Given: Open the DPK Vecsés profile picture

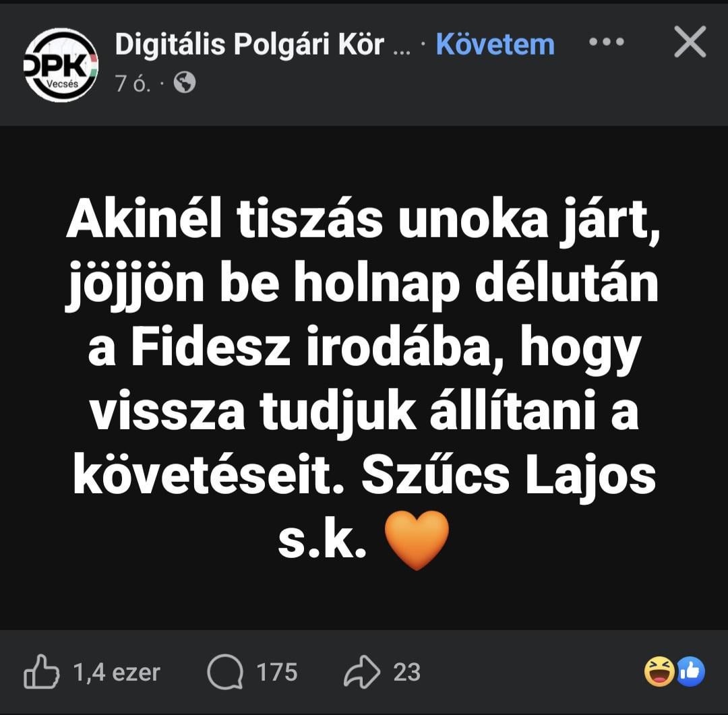Looking at the screenshot, I should point(61,65).
